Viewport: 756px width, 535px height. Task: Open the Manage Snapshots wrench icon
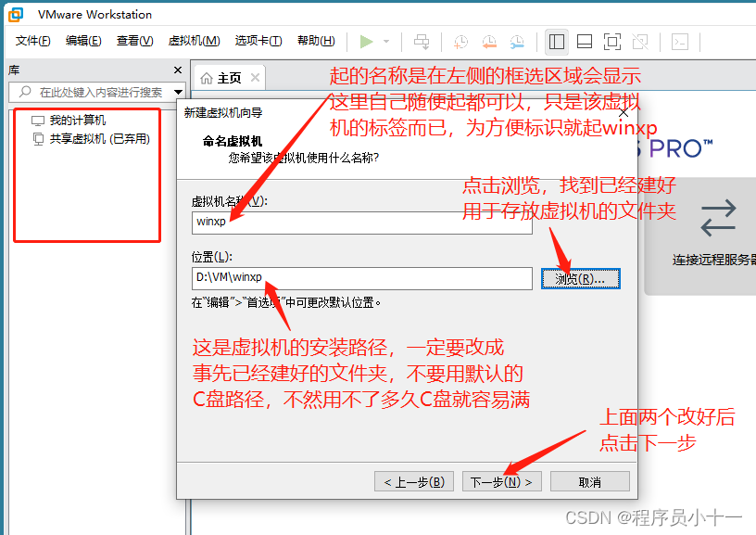click(517, 42)
